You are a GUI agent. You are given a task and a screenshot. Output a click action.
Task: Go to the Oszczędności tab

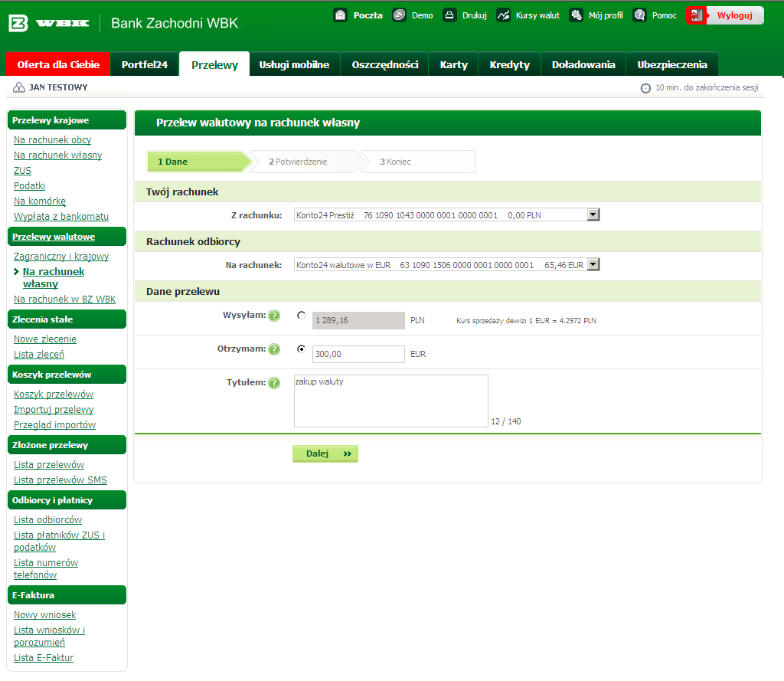point(384,64)
